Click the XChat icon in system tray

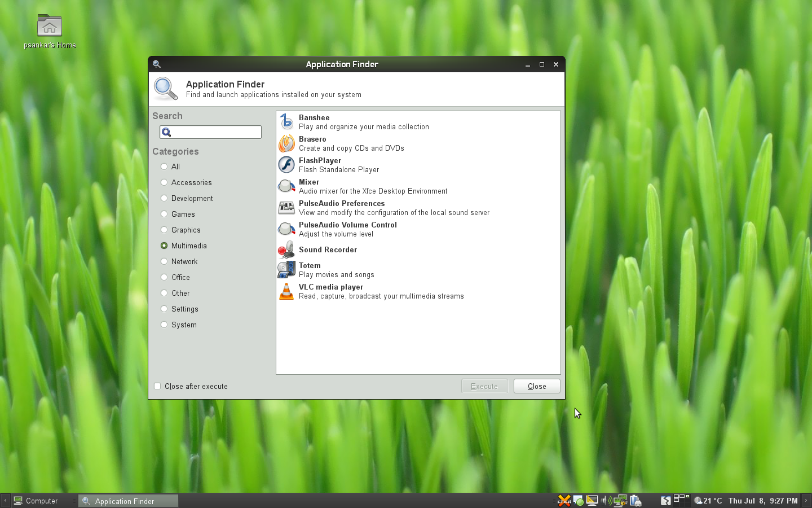pyautogui.click(x=564, y=500)
